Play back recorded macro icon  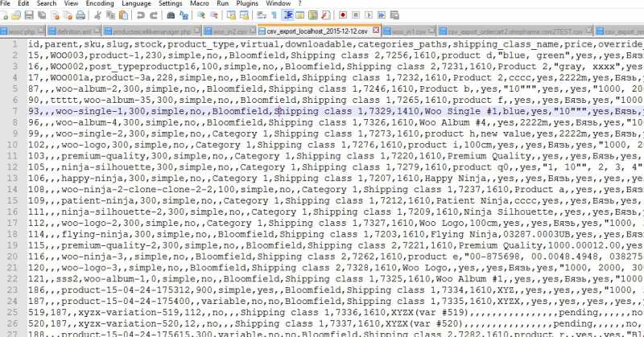click(369, 15)
